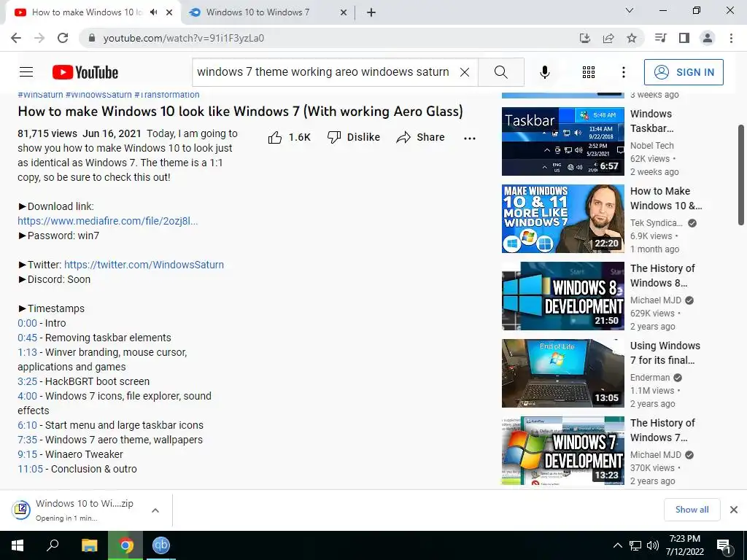747x560 pixels.
Task: Toggle the Chrome side panel icon
Action: click(684, 38)
